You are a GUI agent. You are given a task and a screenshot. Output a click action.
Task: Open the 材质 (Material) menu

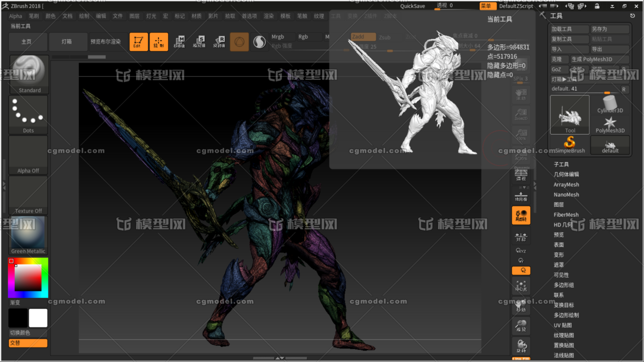197,16
